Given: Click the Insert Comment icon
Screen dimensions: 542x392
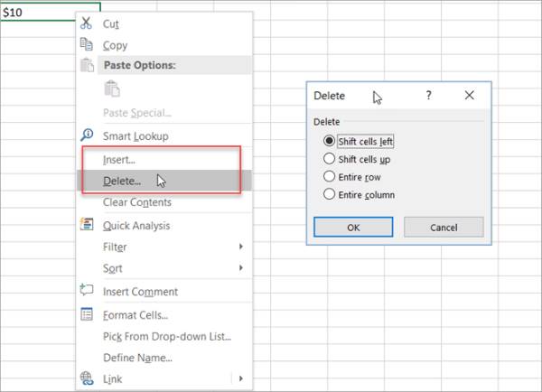Looking at the screenshot, I should coord(87,290).
